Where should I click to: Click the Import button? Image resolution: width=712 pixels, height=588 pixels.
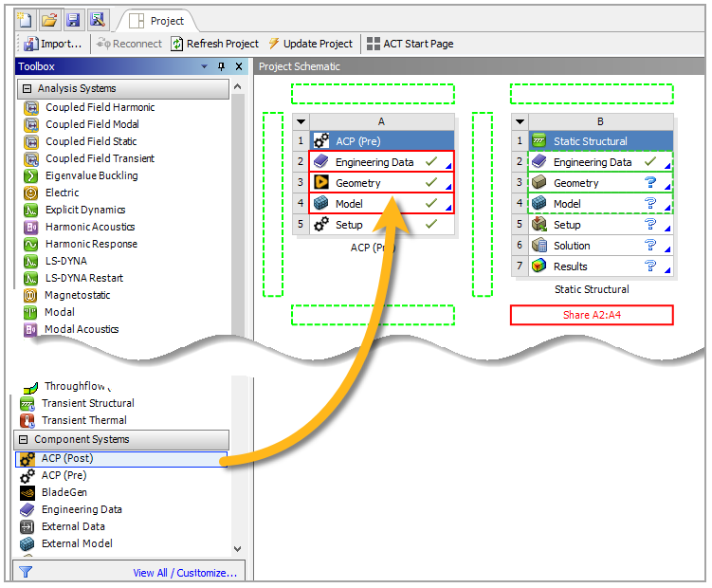point(53,44)
